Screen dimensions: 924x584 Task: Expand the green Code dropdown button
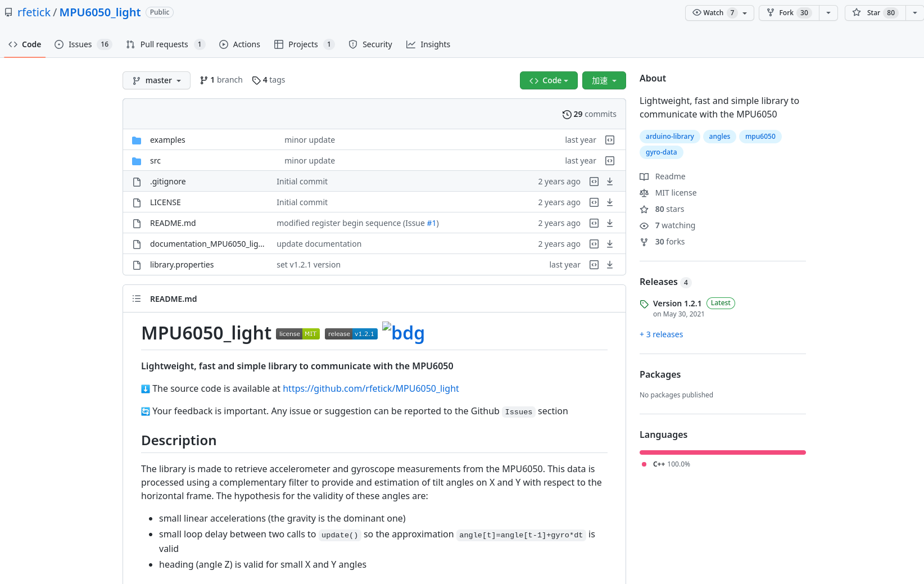tap(549, 80)
